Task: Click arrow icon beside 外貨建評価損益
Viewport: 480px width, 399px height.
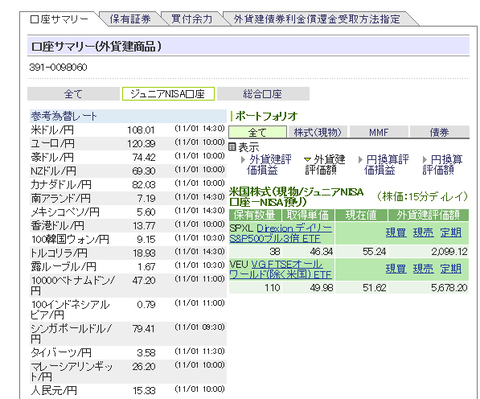Action: tap(243, 160)
